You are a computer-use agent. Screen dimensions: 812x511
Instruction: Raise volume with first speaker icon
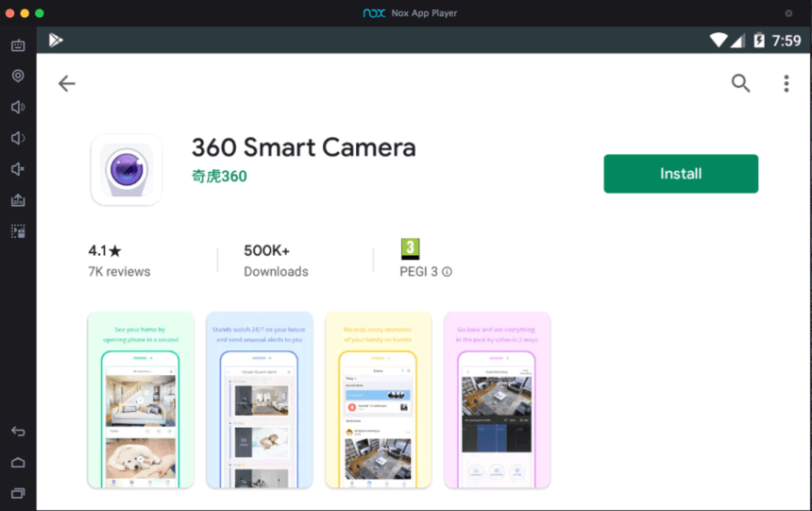point(18,107)
